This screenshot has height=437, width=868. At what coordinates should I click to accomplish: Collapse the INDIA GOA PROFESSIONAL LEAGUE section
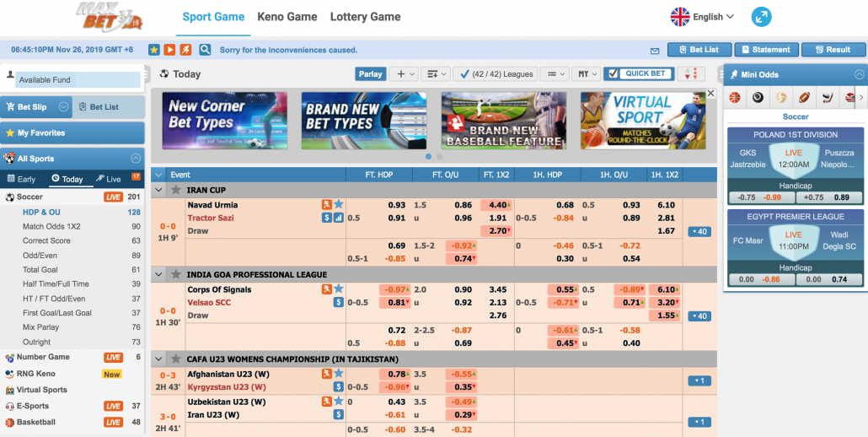[x=159, y=274]
